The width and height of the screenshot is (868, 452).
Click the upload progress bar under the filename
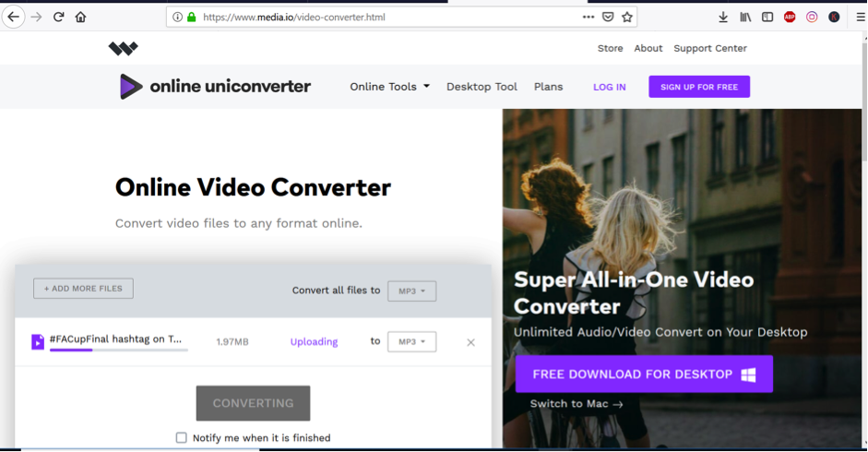[118, 351]
